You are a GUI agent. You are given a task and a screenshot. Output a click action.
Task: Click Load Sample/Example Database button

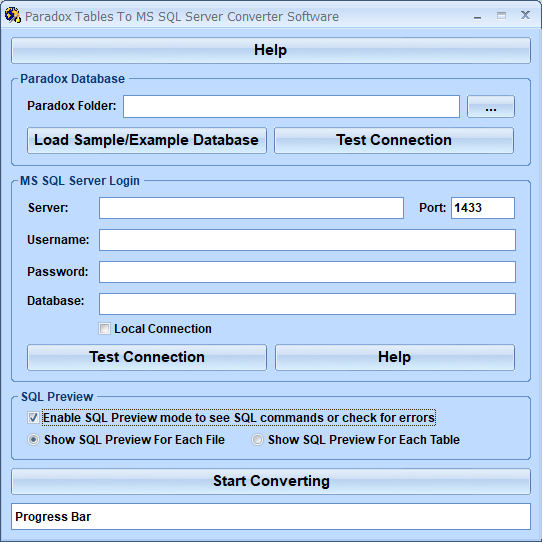[x=147, y=140]
